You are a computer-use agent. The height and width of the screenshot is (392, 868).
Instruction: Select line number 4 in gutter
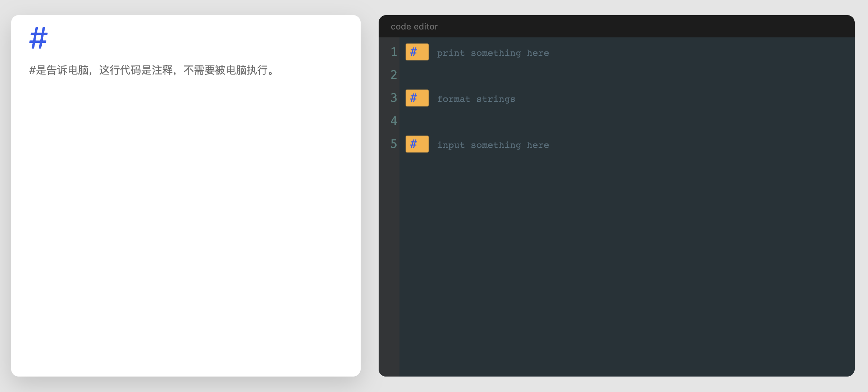pyautogui.click(x=394, y=121)
